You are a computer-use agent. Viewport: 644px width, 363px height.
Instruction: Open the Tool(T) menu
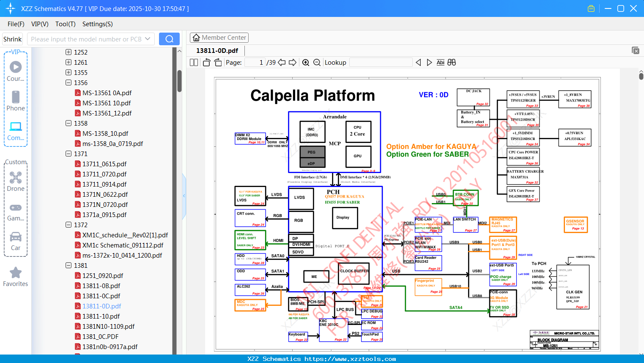(66, 24)
